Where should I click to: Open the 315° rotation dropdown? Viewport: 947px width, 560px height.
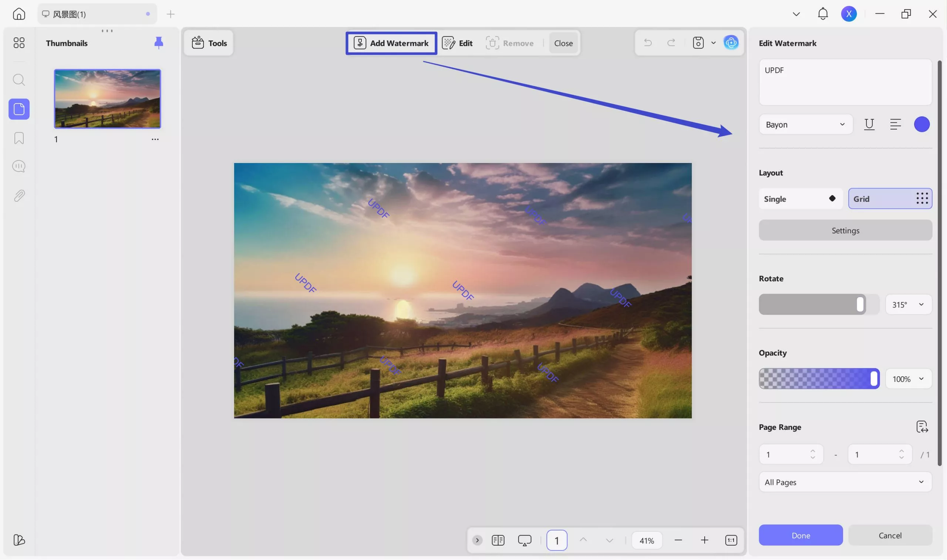[908, 304]
